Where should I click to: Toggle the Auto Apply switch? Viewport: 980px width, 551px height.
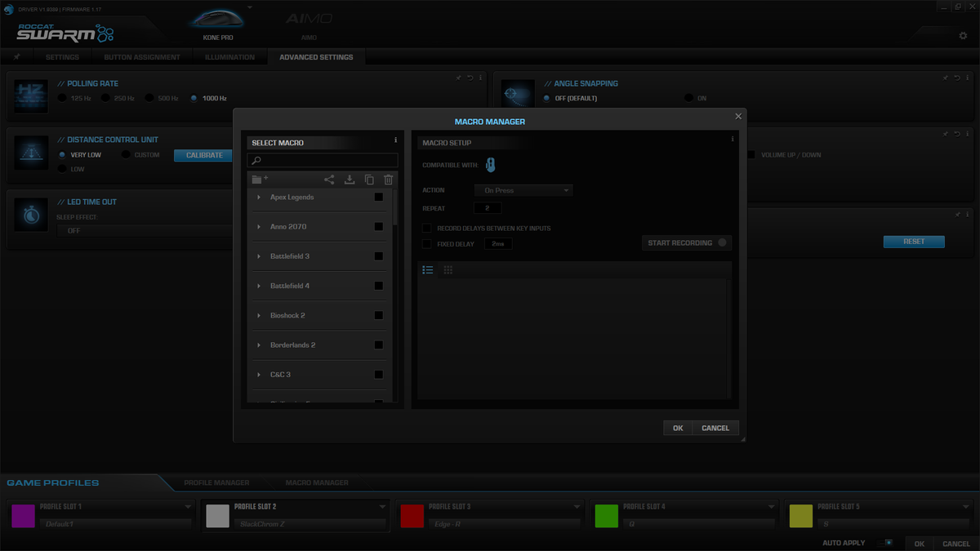point(884,543)
